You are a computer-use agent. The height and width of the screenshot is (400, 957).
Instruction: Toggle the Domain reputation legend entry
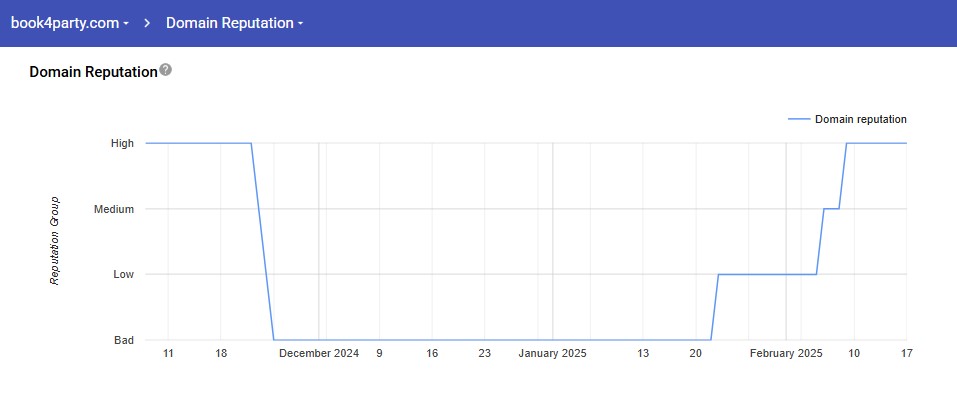860,119
